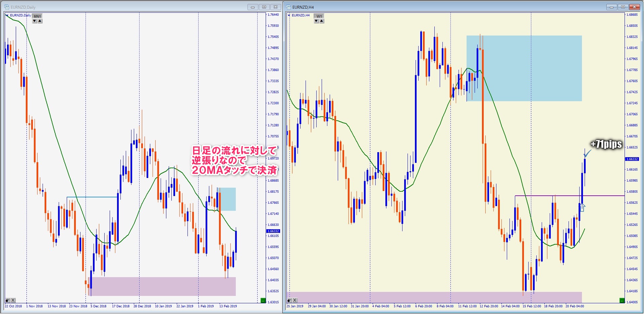Image resolution: width=644 pixels, height=314 pixels.
Task: Click the 1.70755 price label on Daily scale
Action: tap(273, 136)
